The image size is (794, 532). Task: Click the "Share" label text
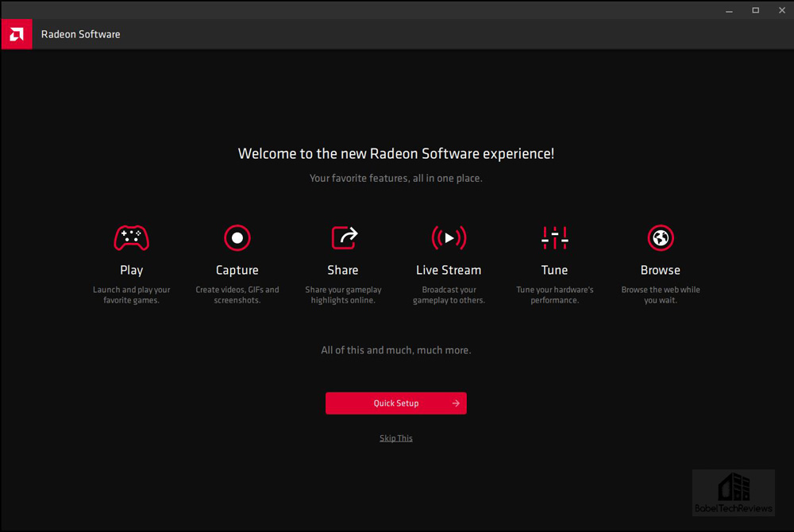click(343, 270)
